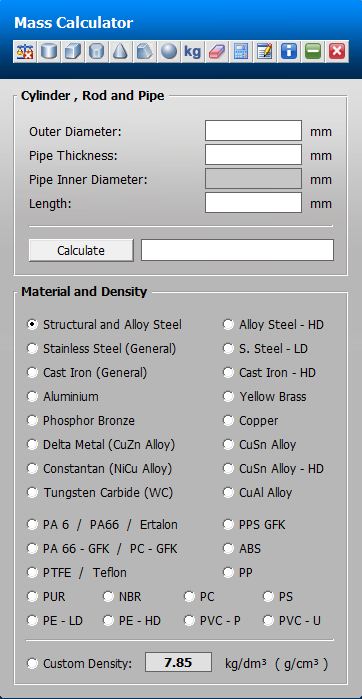Focus the Outer Diameter input field
Screen dimensions: 362x699
[253, 131]
